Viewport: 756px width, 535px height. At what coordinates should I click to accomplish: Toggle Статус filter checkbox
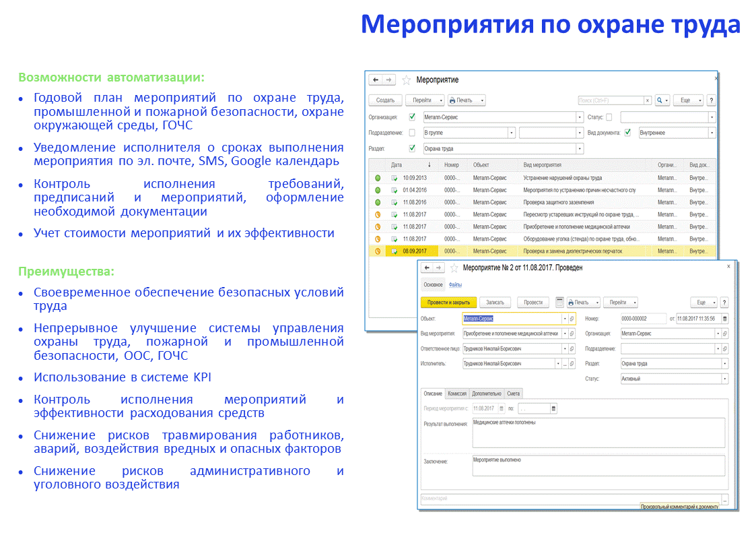coord(609,117)
